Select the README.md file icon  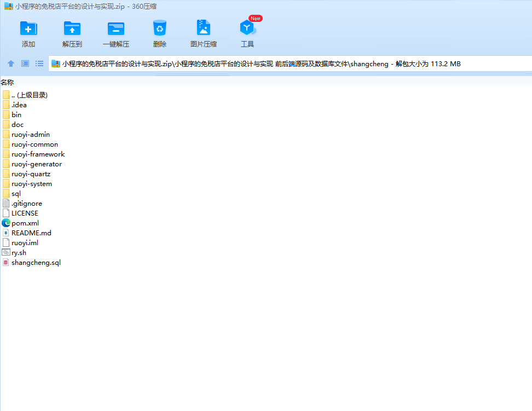(x=6, y=233)
